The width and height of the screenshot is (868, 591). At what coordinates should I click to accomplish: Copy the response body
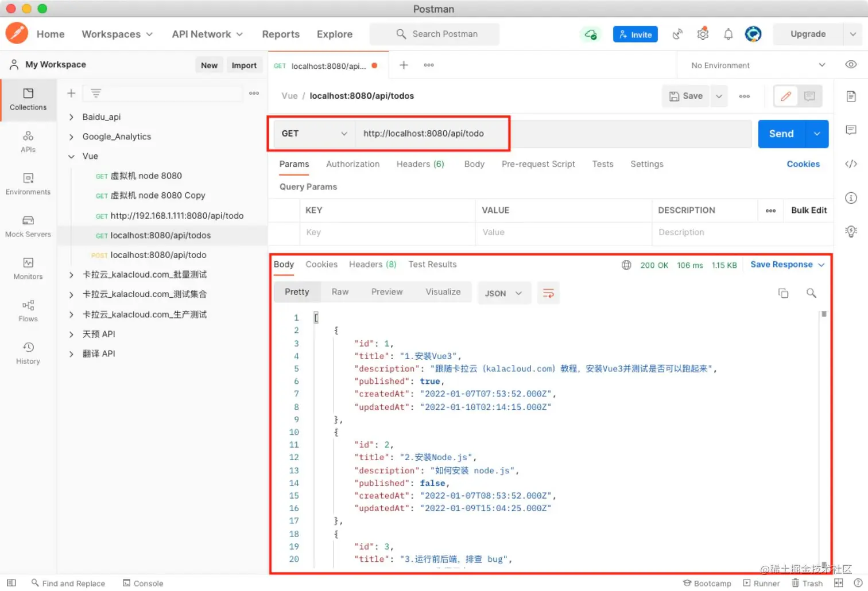783,293
